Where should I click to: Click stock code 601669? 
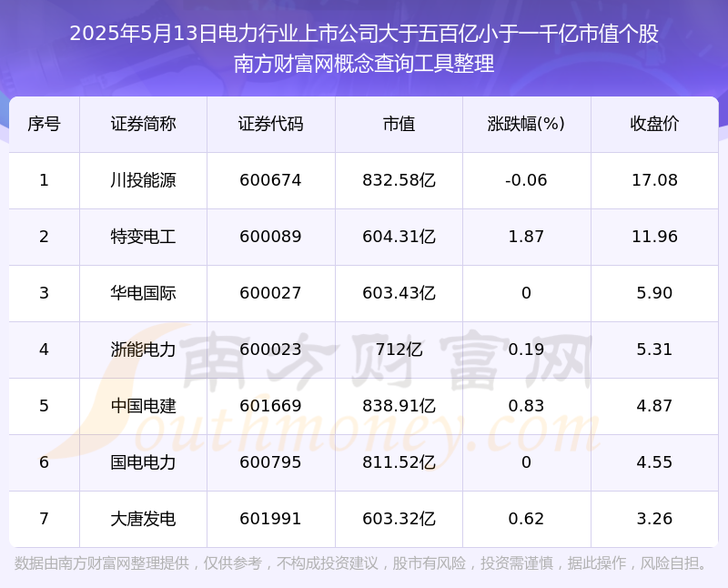(270, 406)
